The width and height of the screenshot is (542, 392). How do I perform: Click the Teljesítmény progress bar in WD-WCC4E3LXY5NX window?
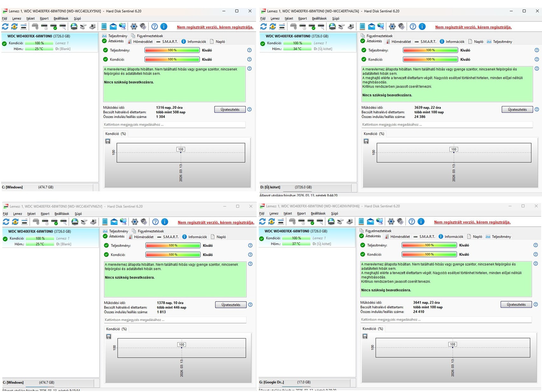click(172, 50)
